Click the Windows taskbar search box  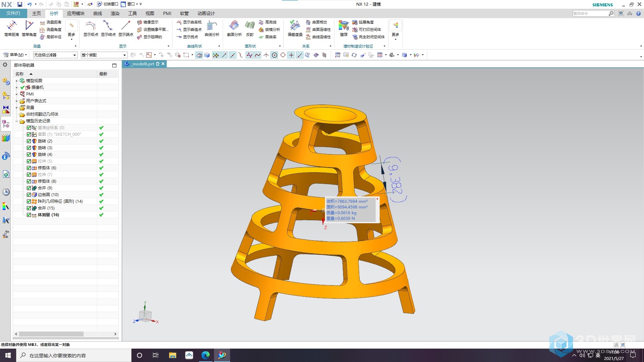coord(74,355)
